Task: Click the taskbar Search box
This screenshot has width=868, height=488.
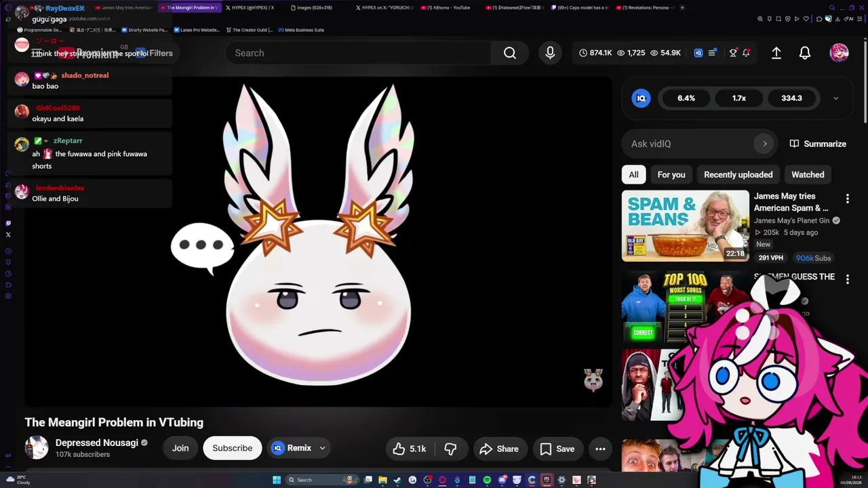Action: [x=322, y=480]
